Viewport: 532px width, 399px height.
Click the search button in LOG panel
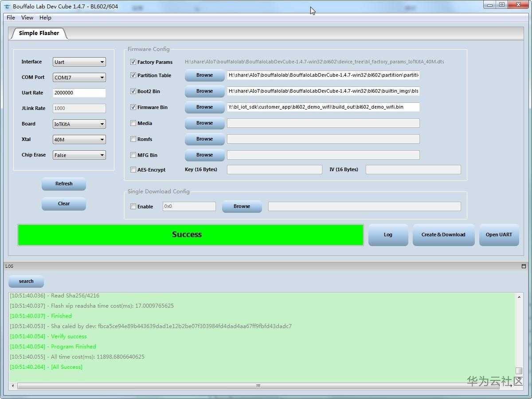(x=26, y=282)
